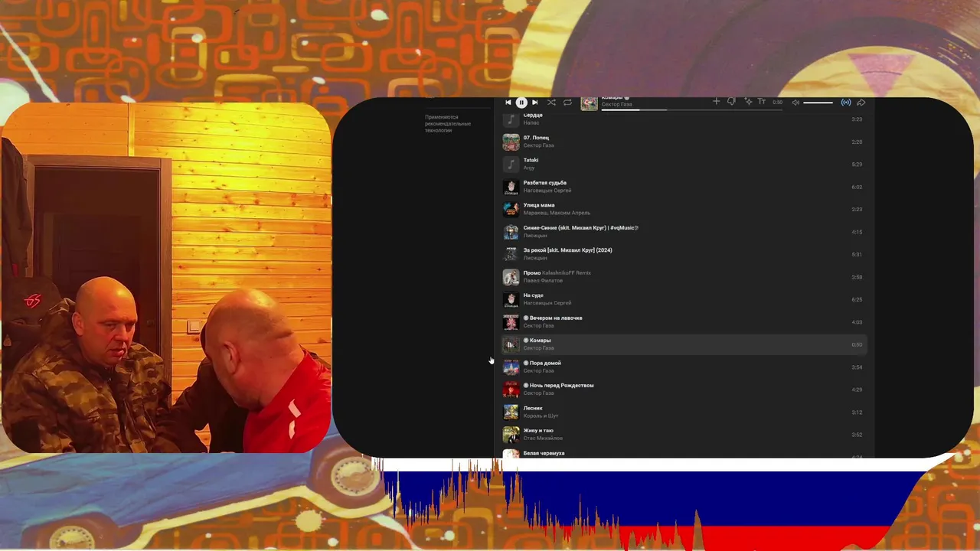Play Улица мама cover thumbnail
Screen dimensions: 980x551
point(511,210)
